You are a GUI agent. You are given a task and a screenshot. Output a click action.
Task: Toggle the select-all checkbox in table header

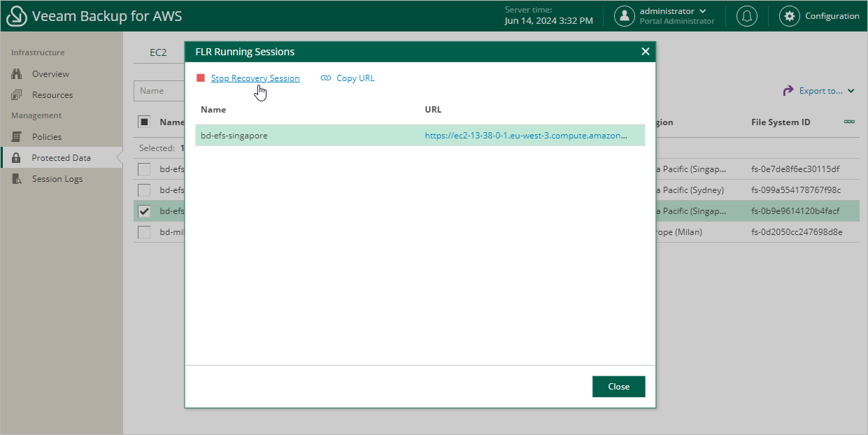pyautogui.click(x=144, y=122)
